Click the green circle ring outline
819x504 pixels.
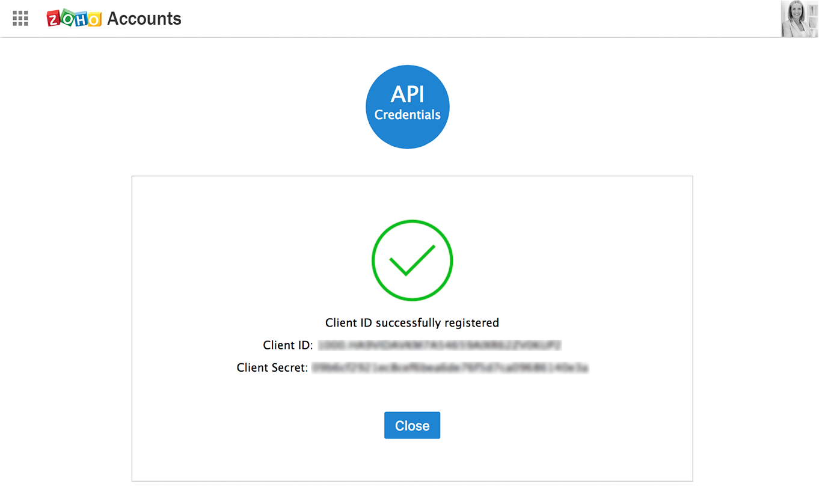tap(374, 260)
